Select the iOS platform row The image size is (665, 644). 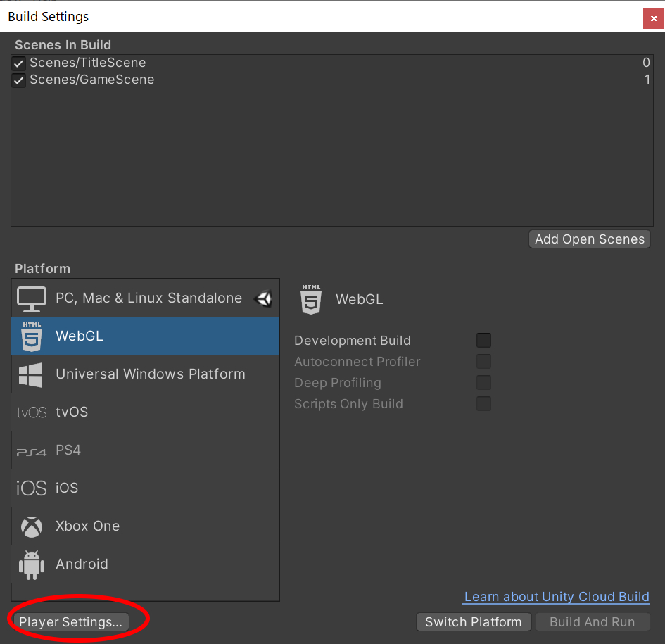pos(146,488)
